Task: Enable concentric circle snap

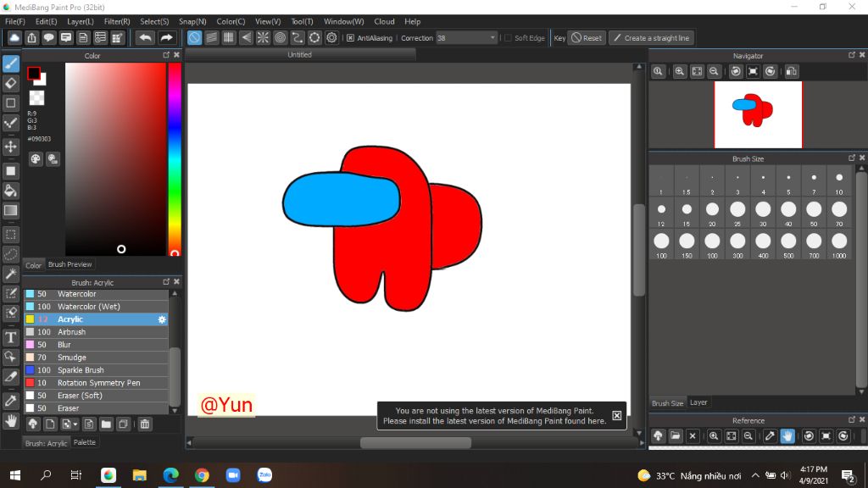Action: [280, 37]
